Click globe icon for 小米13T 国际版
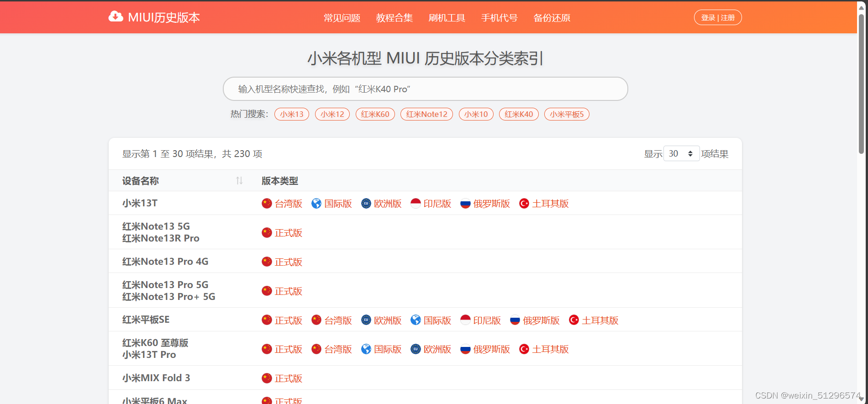 (x=316, y=204)
